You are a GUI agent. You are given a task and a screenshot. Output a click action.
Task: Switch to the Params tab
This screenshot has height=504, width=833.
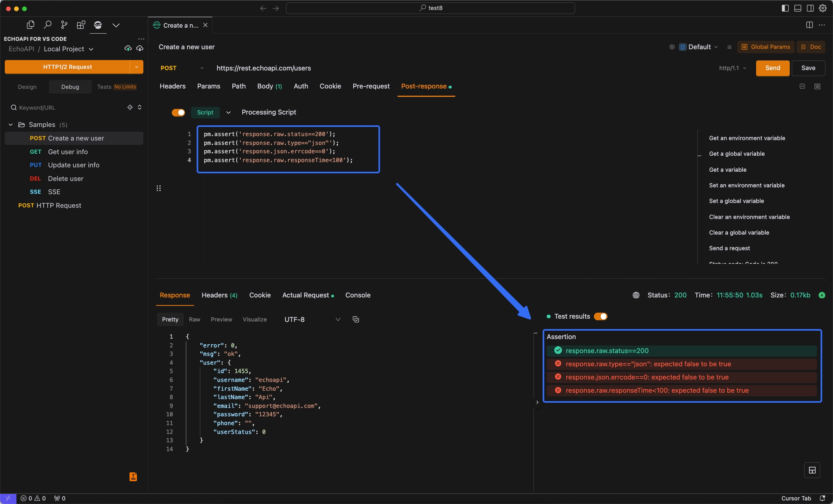(x=209, y=86)
